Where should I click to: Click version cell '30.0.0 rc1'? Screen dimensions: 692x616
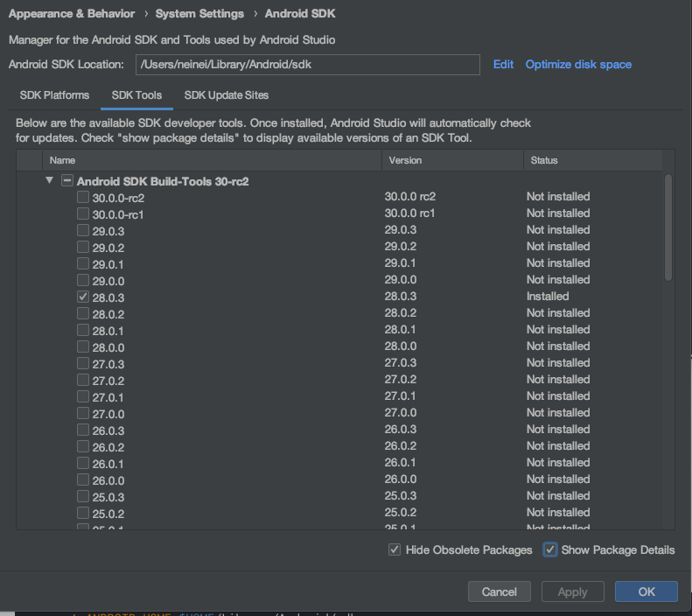[409, 213]
